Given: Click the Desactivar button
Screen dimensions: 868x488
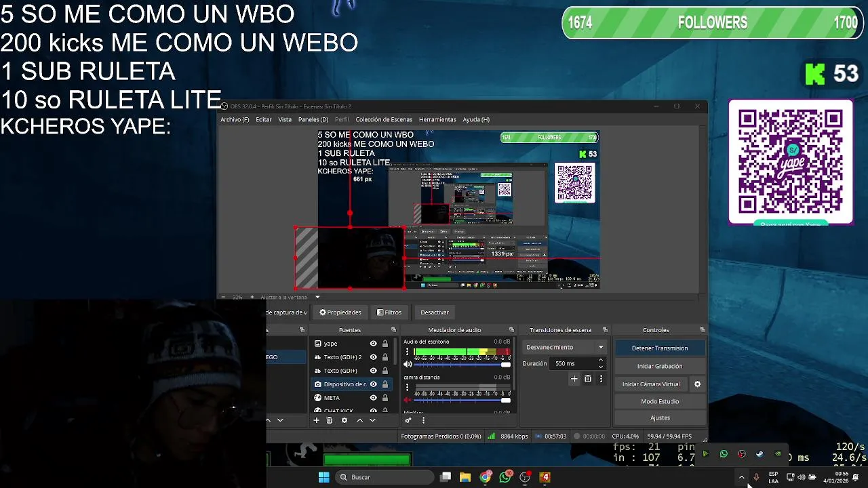Looking at the screenshot, I should coord(435,312).
